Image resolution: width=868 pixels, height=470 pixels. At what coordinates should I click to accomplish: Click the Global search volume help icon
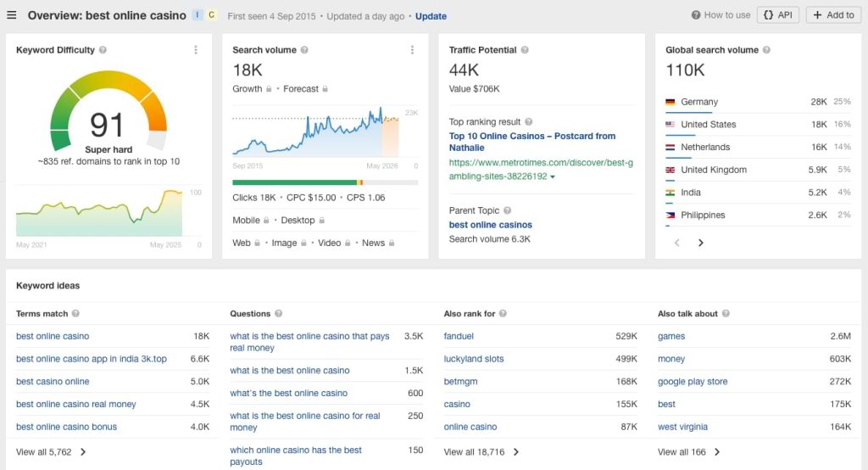tap(766, 50)
